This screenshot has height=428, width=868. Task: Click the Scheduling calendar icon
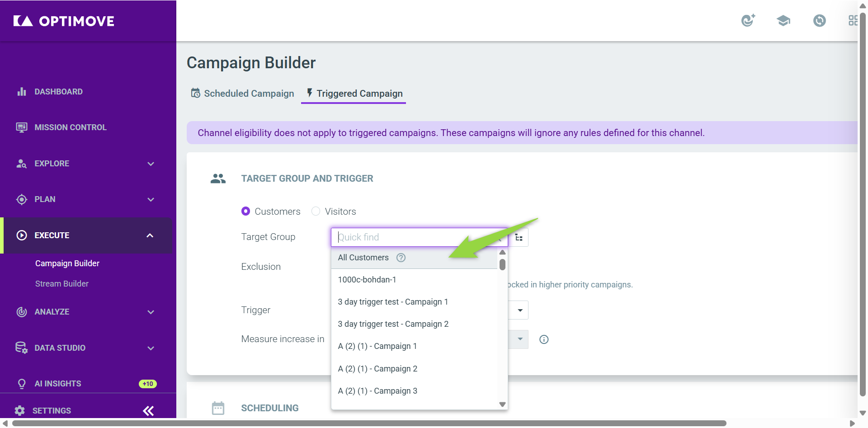[x=218, y=408]
